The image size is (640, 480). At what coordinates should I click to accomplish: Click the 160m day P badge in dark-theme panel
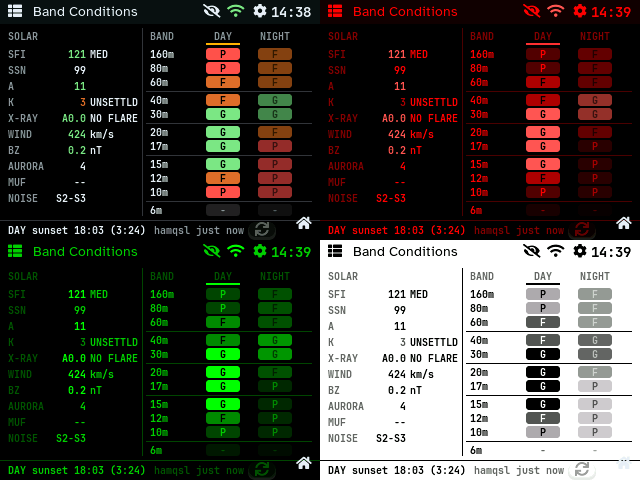[x=223, y=54]
